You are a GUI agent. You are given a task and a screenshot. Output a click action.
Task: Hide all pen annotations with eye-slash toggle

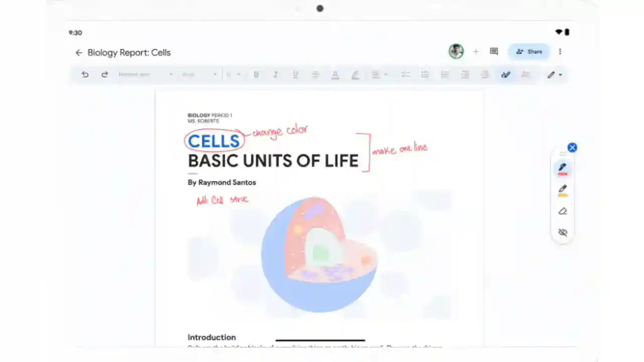click(x=562, y=232)
